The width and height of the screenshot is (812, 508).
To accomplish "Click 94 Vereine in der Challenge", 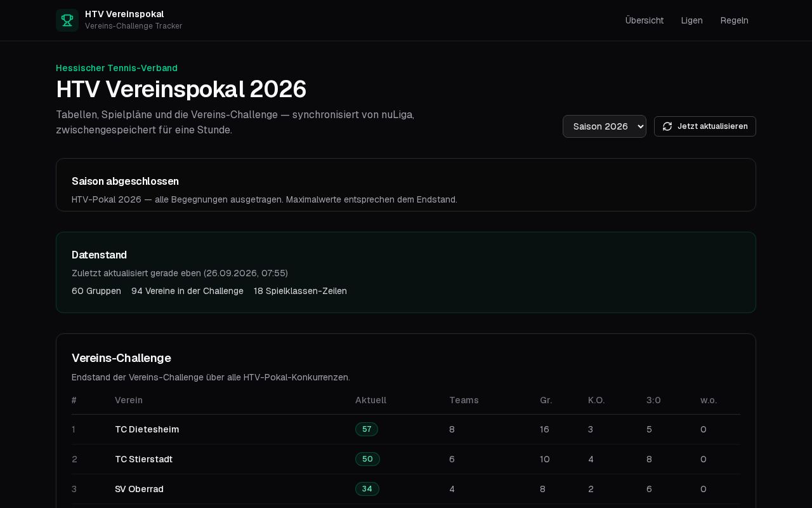I will [x=187, y=291].
